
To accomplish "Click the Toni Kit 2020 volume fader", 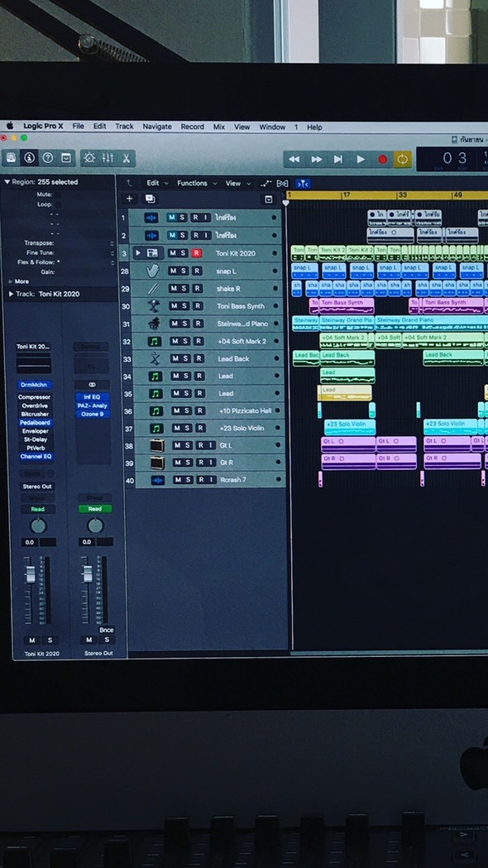I will [x=30, y=574].
